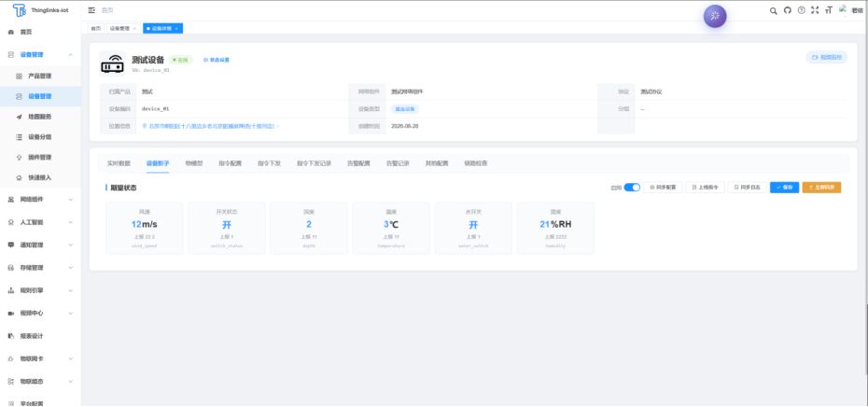868x407 pixels.
Task: Switch to the 告警配置 tab
Action: click(358, 164)
